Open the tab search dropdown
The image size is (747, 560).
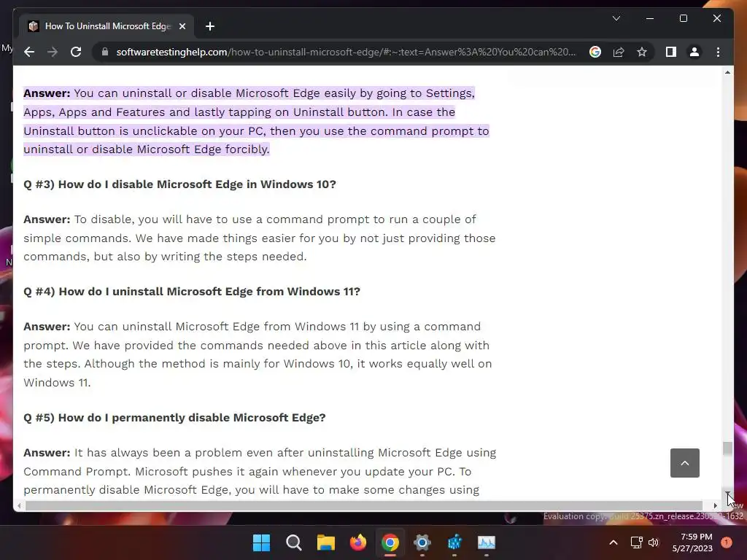point(616,18)
